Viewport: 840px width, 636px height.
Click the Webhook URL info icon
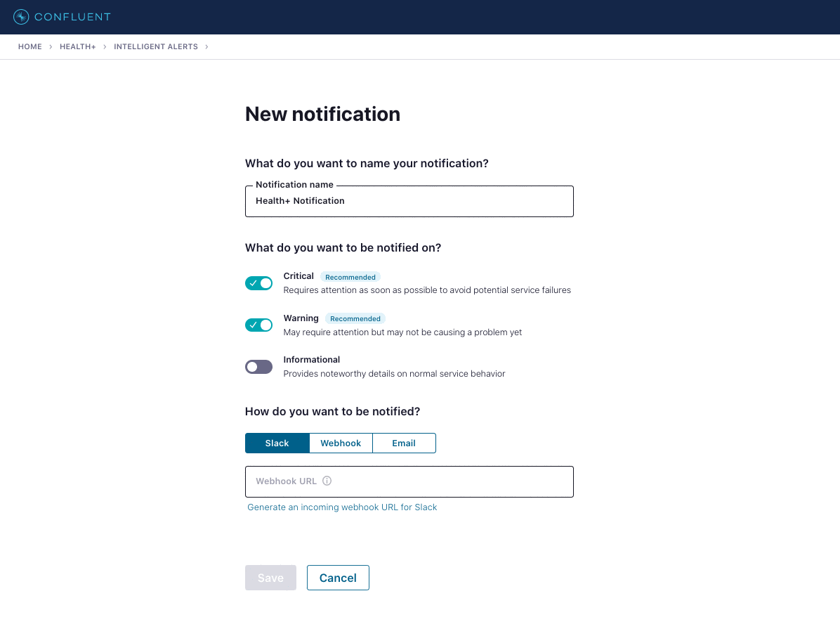pyautogui.click(x=327, y=481)
